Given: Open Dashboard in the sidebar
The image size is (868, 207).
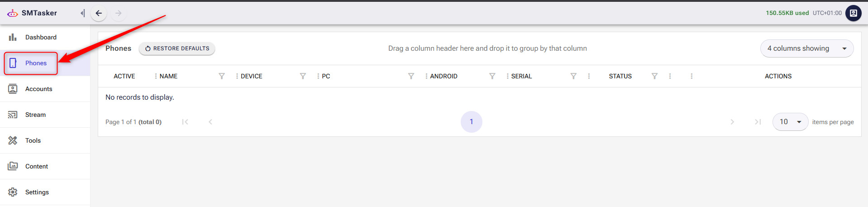Looking at the screenshot, I should (x=41, y=37).
